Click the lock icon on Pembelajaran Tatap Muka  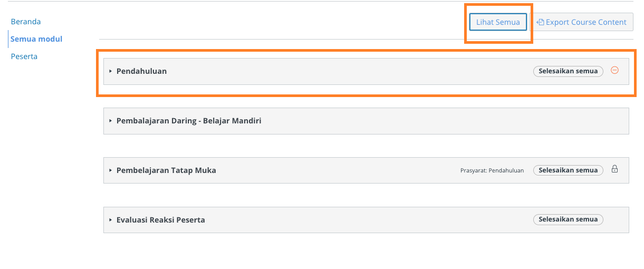tap(614, 169)
